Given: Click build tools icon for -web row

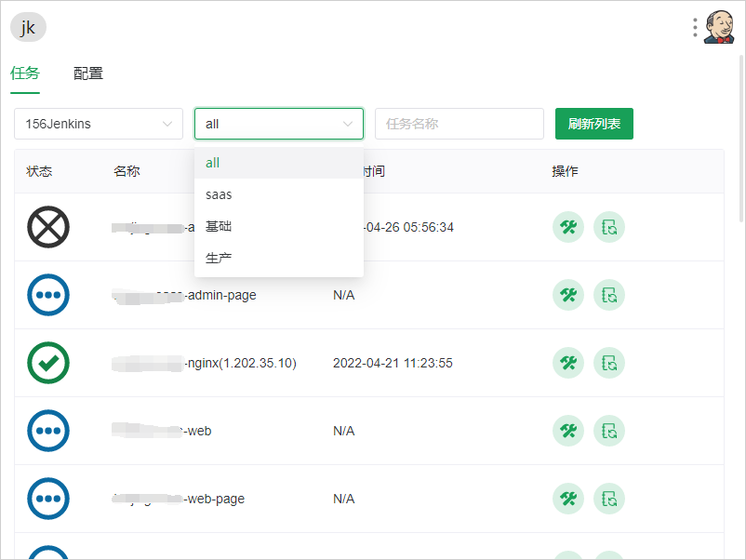Looking at the screenshot, I should [x=568, y=431].
